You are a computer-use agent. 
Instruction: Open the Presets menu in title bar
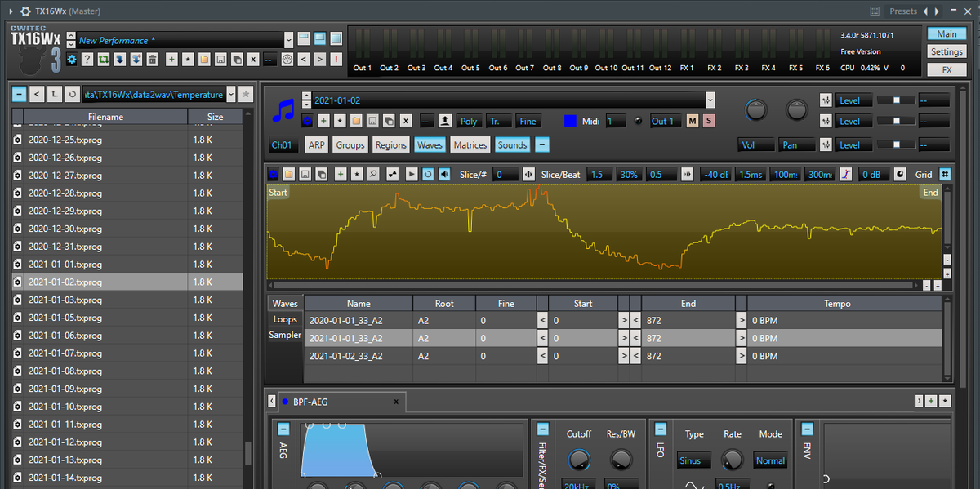pyautogui.click(x=903, y=11)
